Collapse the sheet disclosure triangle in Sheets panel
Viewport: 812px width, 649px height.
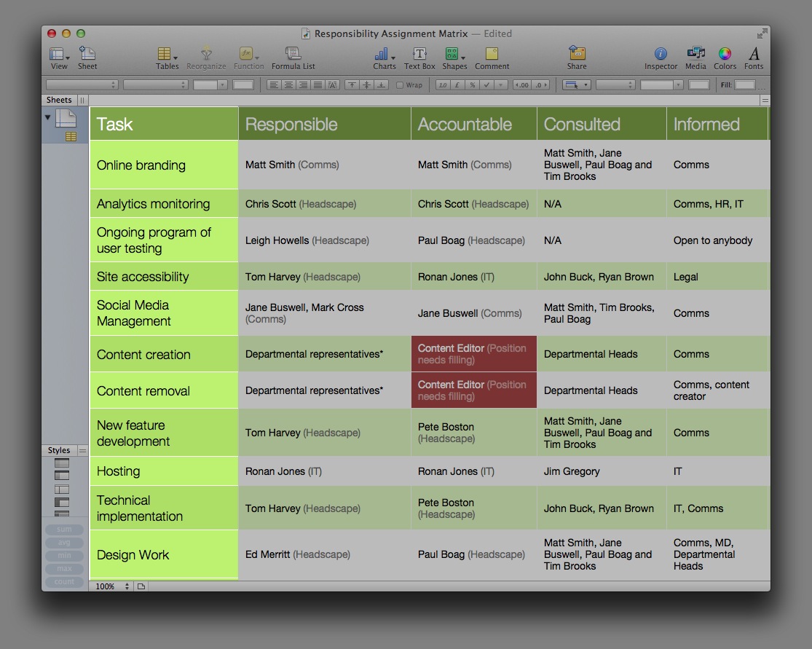click(x=47, y=116)
